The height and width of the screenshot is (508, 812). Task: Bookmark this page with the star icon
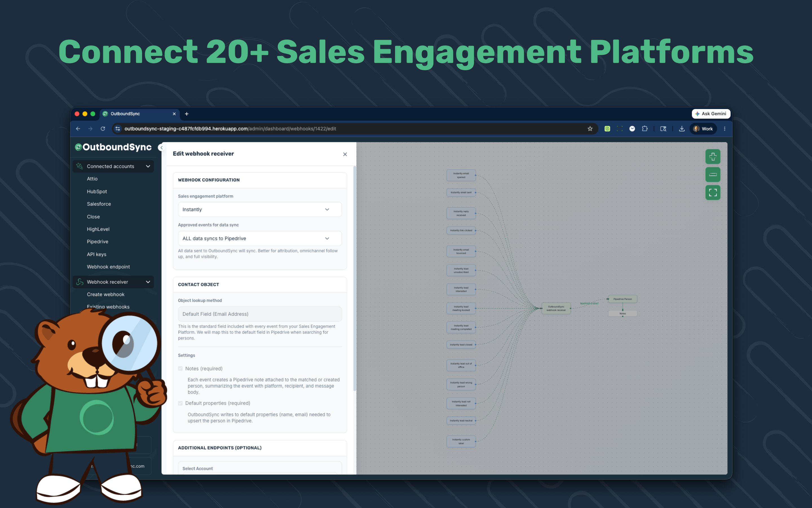(x=590, y=129)
